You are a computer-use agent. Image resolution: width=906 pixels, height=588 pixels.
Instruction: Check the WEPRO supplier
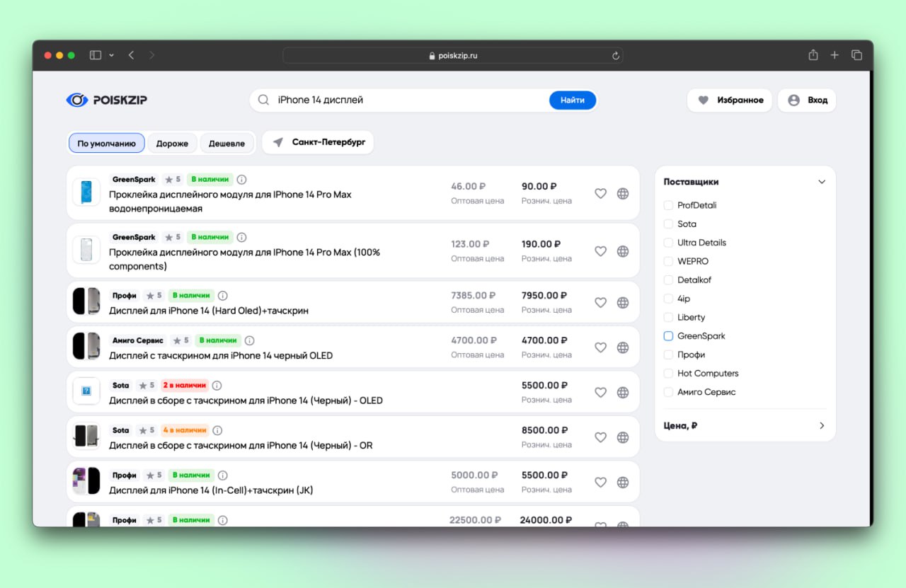click(668, 261)
